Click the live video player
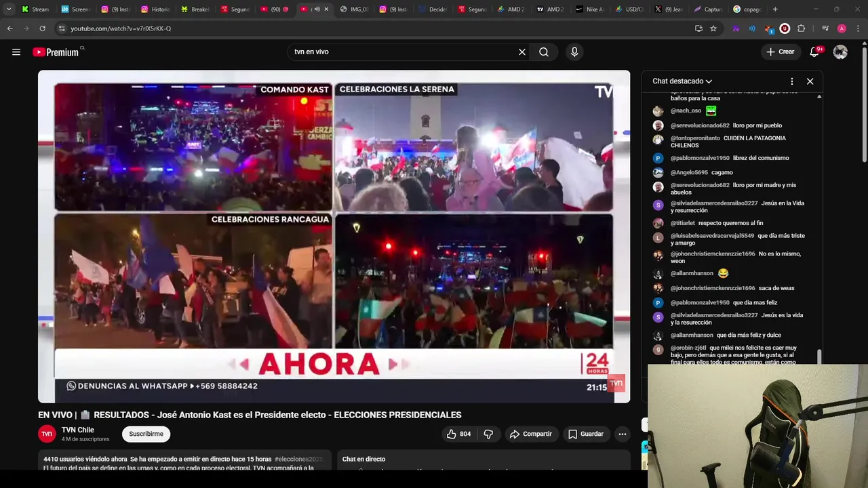This screenshot has width=868, height=488. [334, 237]
